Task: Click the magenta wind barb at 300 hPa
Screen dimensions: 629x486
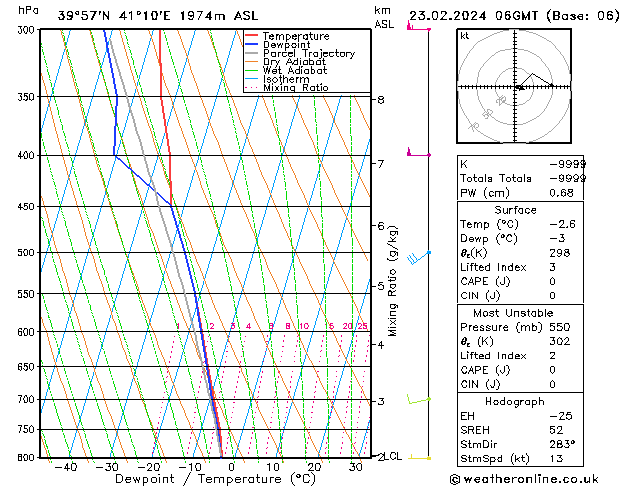Action: (418, 26)
